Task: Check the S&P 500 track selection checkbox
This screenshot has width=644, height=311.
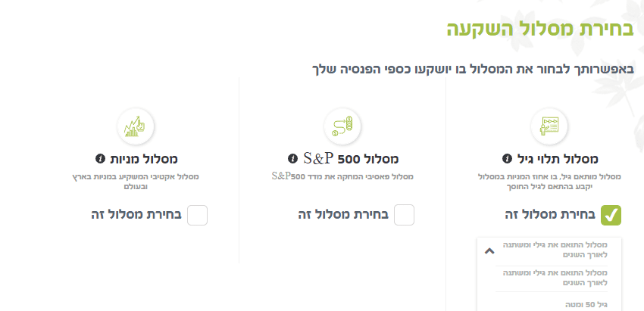Action: pos(405,215)
